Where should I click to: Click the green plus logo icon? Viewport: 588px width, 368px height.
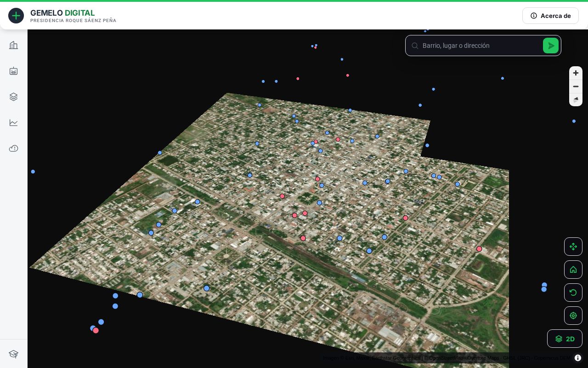tap(16, 16)
